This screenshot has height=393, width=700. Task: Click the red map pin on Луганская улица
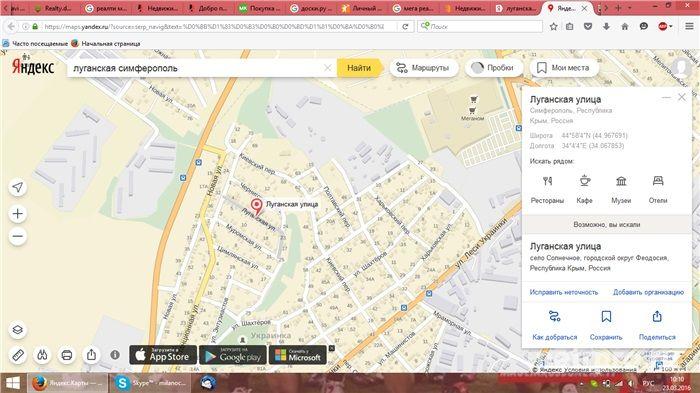click(256, 207)
